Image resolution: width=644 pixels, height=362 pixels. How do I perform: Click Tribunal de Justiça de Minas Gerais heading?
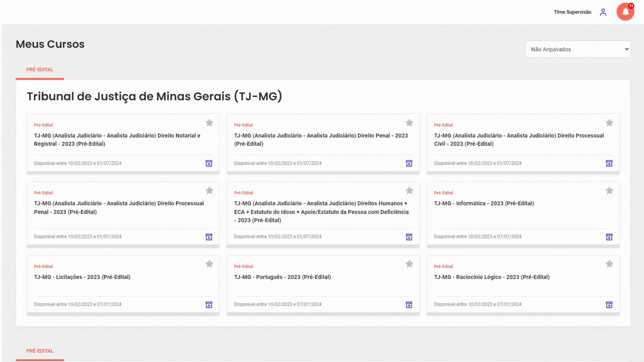tap(154, 97)
